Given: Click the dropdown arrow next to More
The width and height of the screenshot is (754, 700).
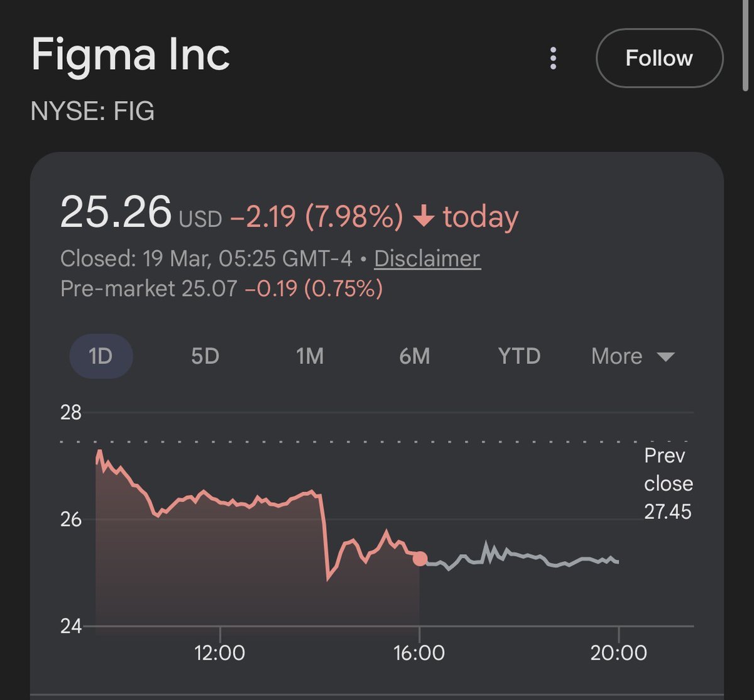Looking at the screenshot, I should 665,357.
